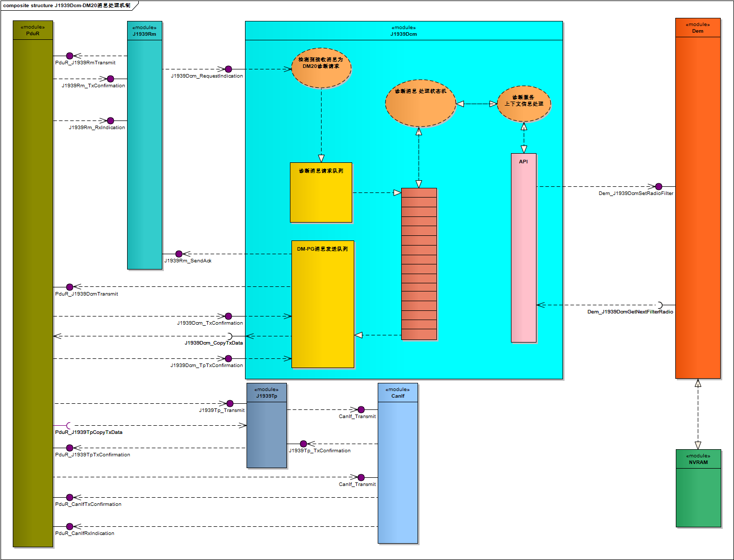This screenshot has height=560, width=734.
Task: Select the J1939Tp_Transmit port circle
Action: [x=230, y=403]
